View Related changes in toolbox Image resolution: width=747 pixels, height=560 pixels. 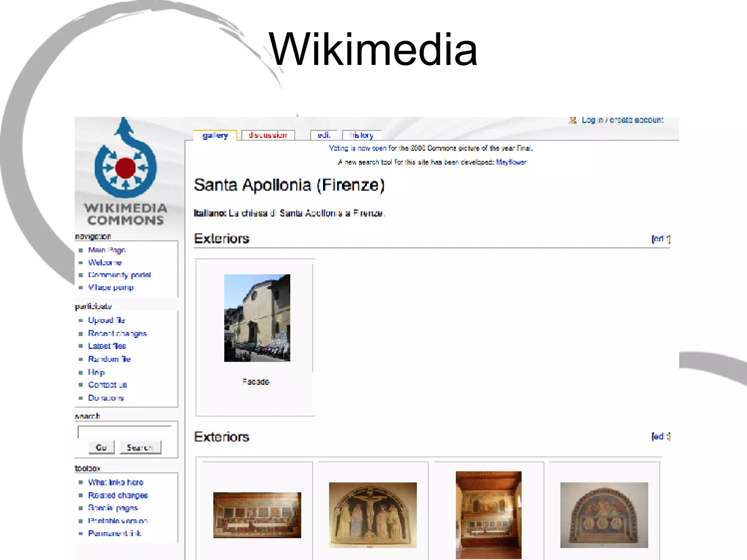[x=118, y=495]
